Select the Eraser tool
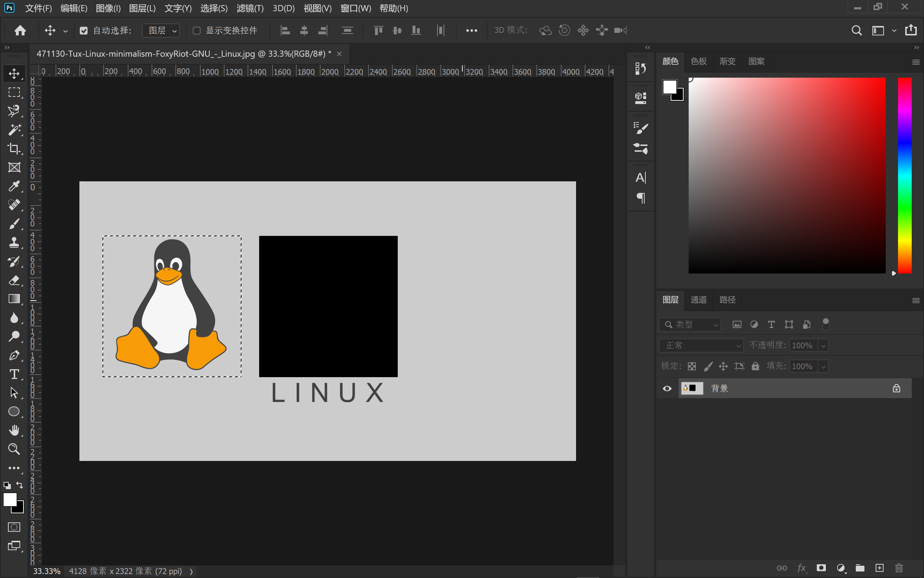 [14, 280]
